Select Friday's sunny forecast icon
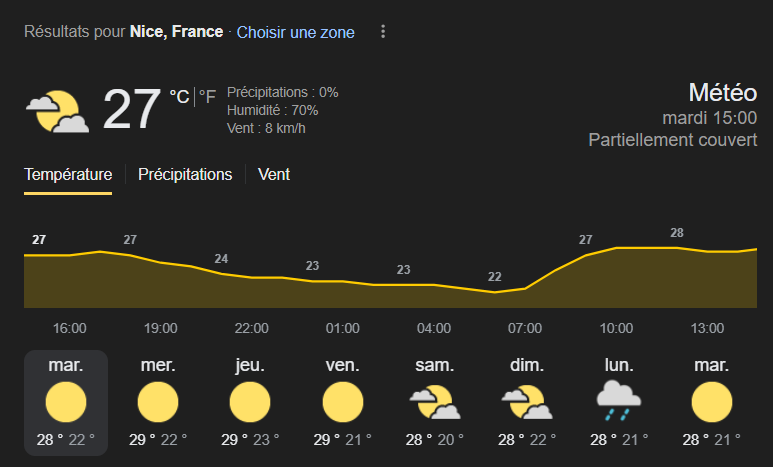The height and width of the screenshot is (467, 773). point(343,402)
